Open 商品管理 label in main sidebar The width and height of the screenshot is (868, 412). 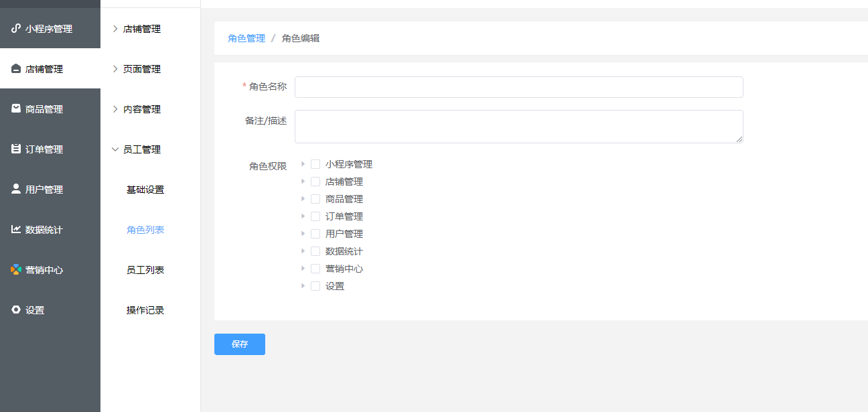44,109
